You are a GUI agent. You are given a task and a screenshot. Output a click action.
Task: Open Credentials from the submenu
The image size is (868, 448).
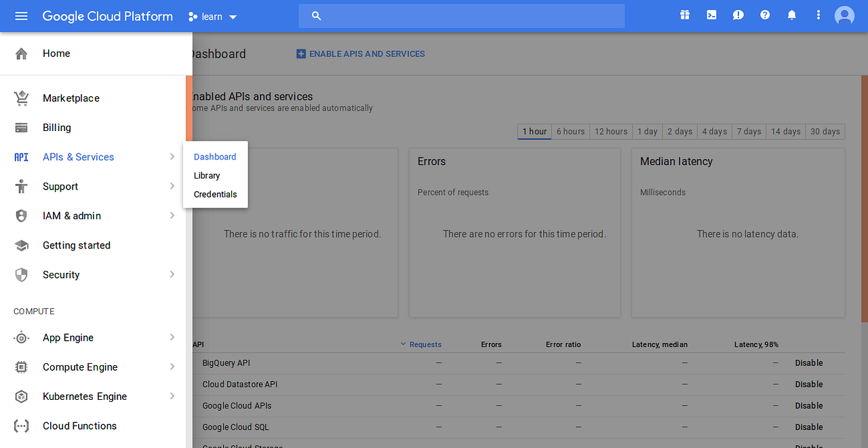click(x=215, y=194)
